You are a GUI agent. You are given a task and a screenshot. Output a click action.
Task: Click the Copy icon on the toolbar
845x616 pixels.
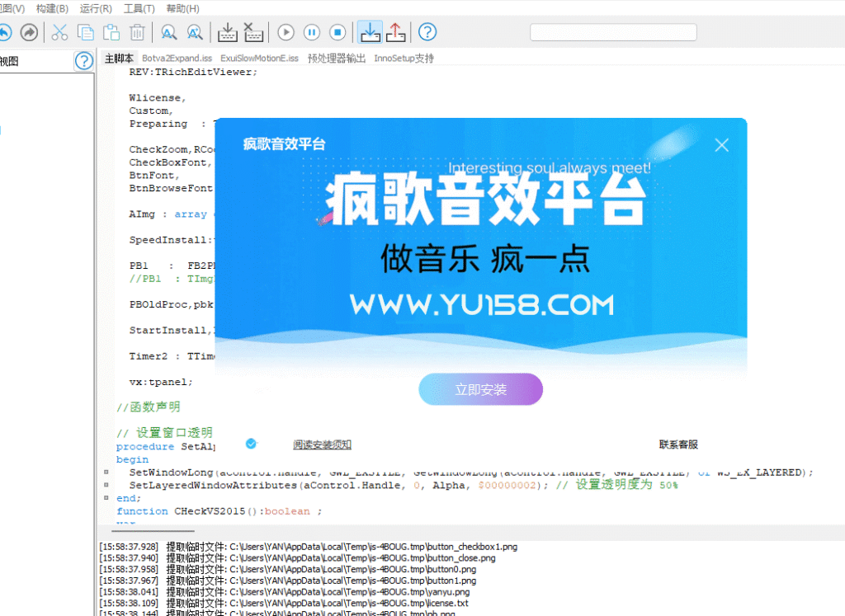pyautogui.click(x=85, y=32)
